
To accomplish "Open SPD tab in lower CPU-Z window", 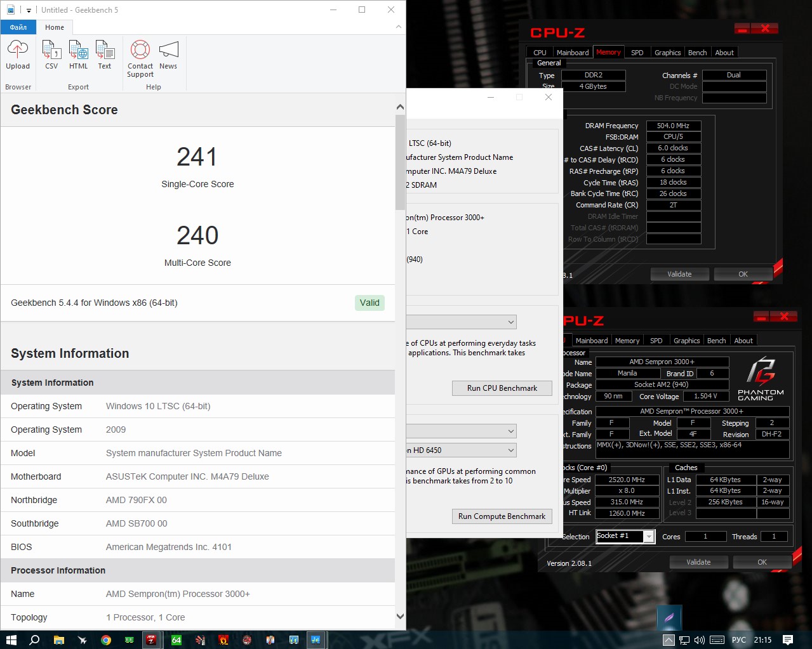I will click(x=656, y=341).
